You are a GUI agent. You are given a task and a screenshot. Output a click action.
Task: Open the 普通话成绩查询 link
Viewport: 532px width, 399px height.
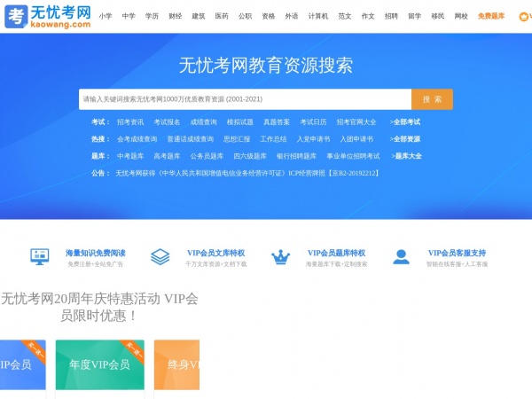[x=191, y=139]
